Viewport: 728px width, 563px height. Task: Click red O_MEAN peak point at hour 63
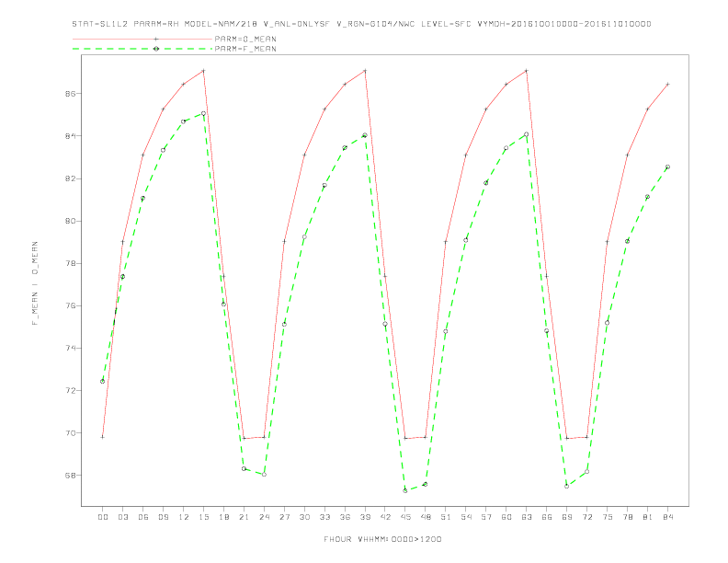click(x=527, y=71)
